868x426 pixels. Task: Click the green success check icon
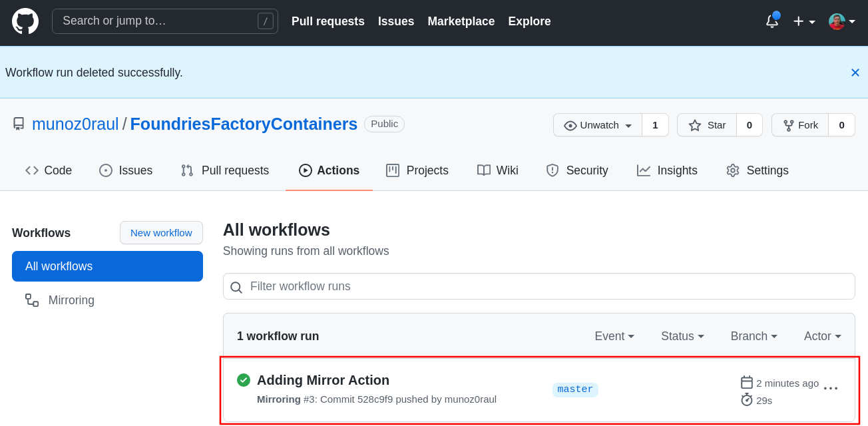(x=244, y=380)
